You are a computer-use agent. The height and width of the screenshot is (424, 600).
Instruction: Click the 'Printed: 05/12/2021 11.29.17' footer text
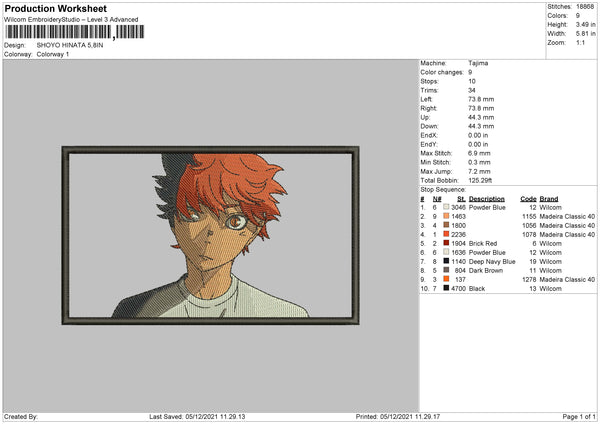398,416
